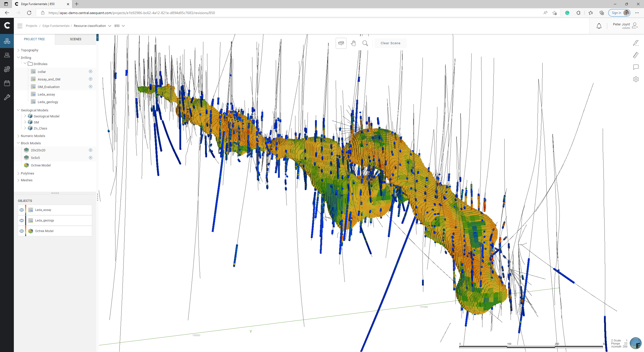Switch to the PROJECT TREE tab
The image size is (644, 352).
coord(34,39)
